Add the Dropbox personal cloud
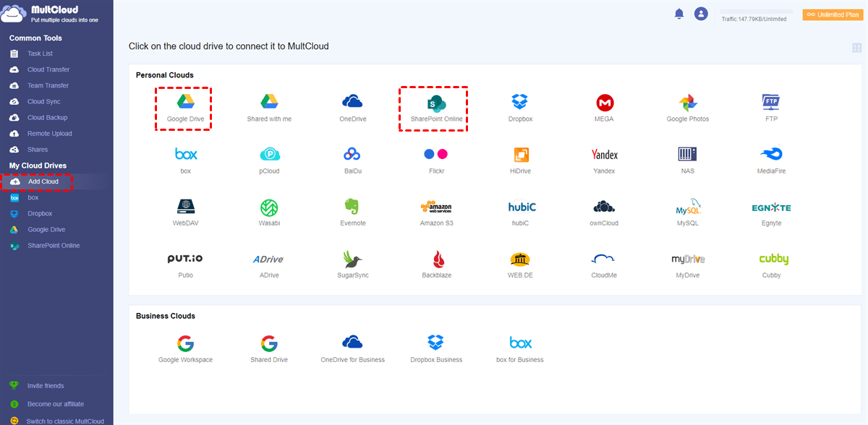The width and height of the screenshot is (868, 425). point(520,102)
